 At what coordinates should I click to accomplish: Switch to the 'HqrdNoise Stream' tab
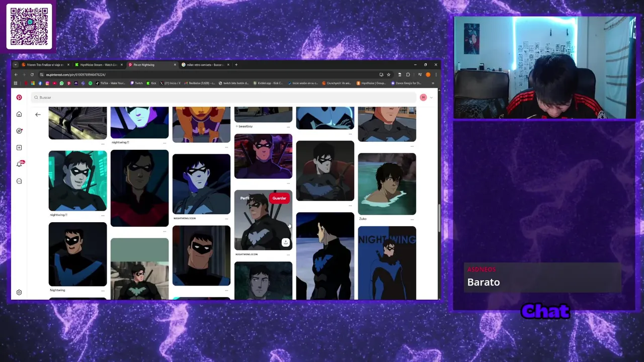click(x=98, y=64)
